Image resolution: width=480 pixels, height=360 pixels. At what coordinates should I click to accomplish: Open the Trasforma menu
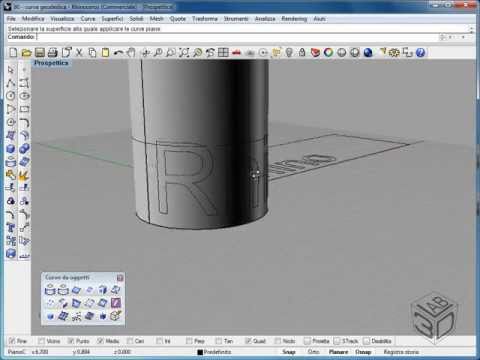[205, 19]
